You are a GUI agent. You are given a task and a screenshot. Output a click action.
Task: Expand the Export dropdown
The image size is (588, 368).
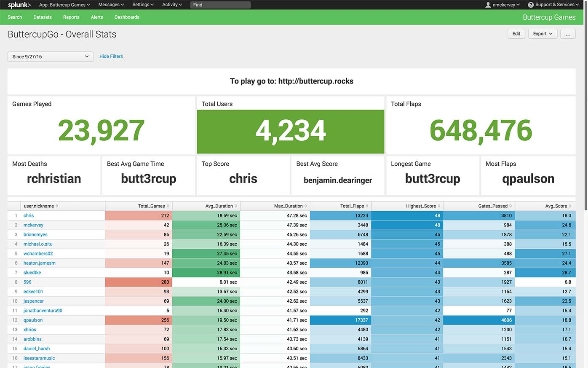pos(543,34)
